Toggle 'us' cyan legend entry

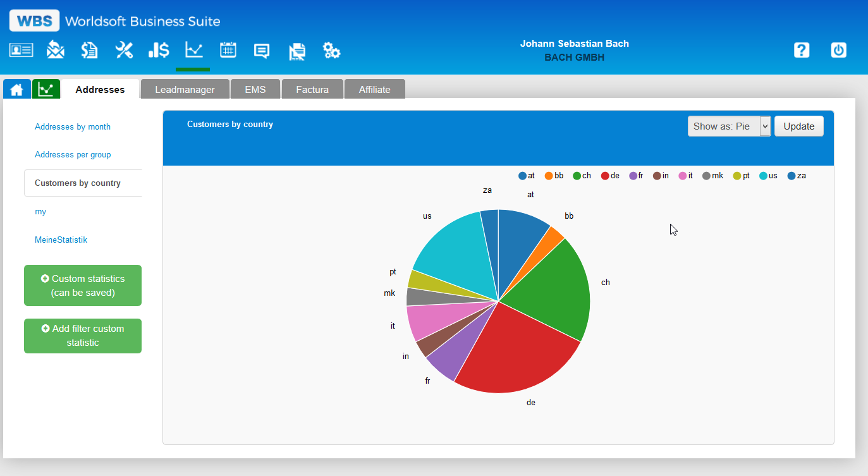point(768,176)
